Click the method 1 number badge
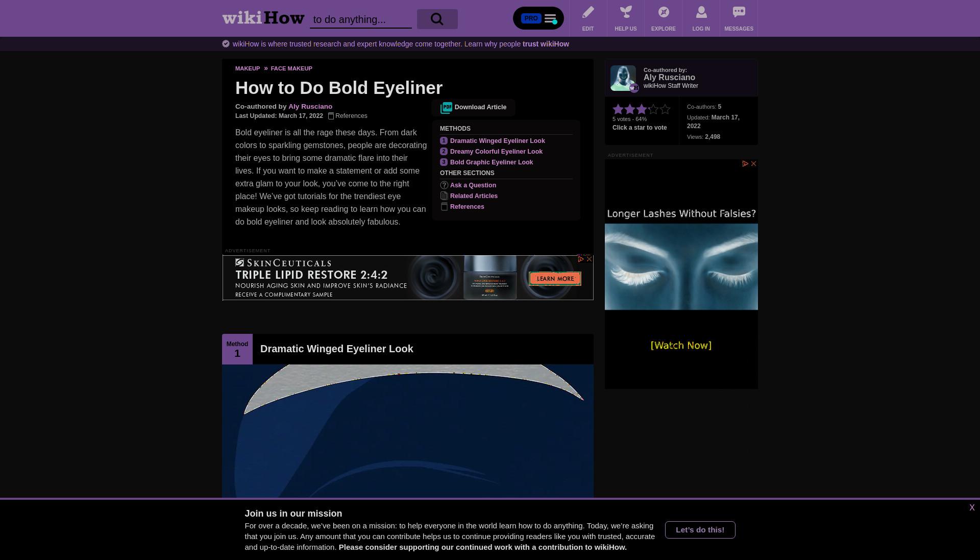Screen dimensions: 980x560 tap(444, 141)
